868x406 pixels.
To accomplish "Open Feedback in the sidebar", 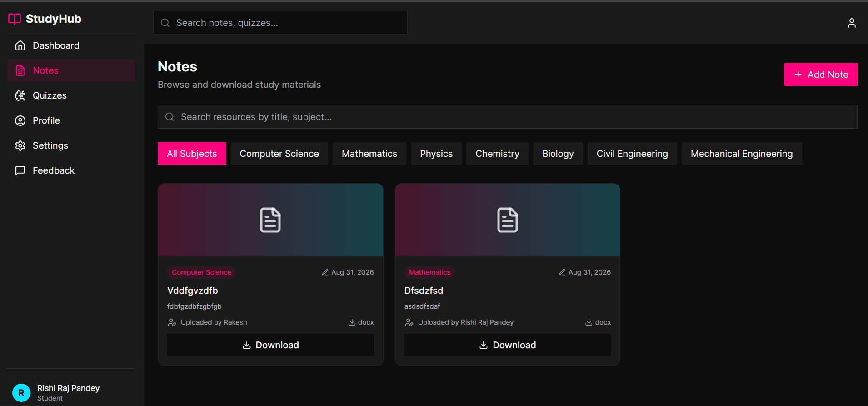I will click(71, 170).
